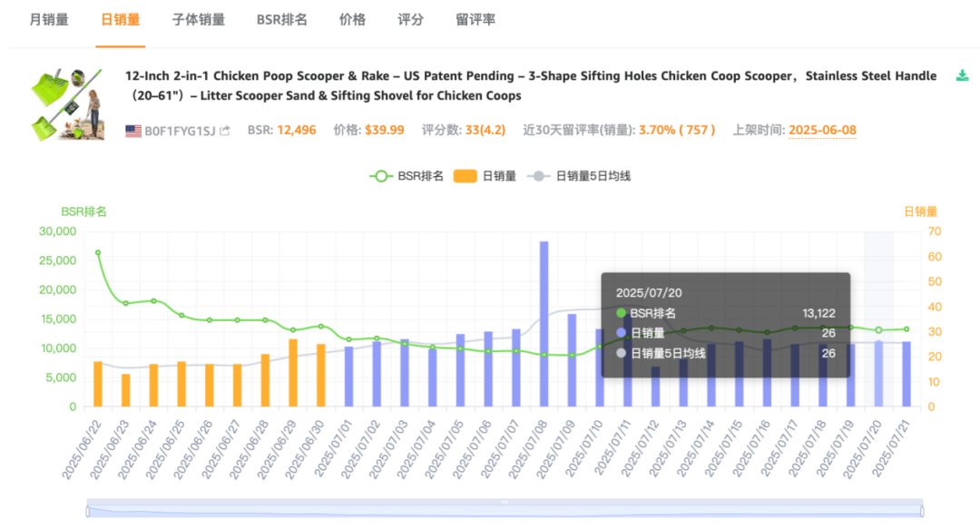Viewport: 980px width, 529px height.
Task: Click BSR data point on 2025/06/22
Action: [97, 252]
